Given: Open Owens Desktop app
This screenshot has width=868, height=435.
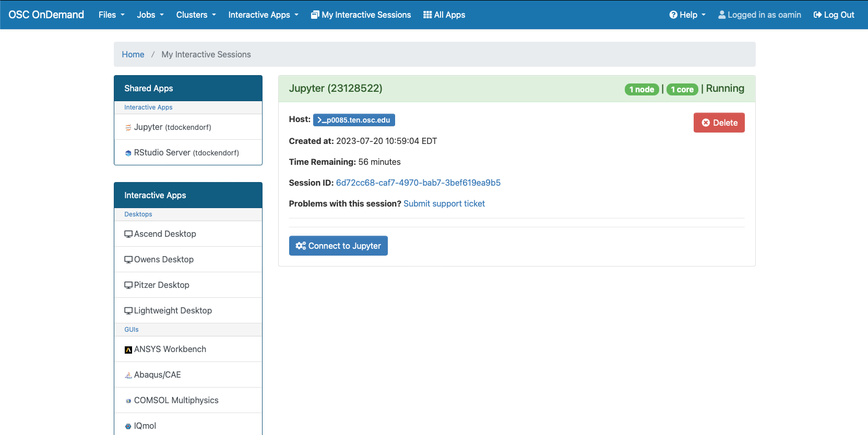Looking at the screenshot, I should click(188, 259).
